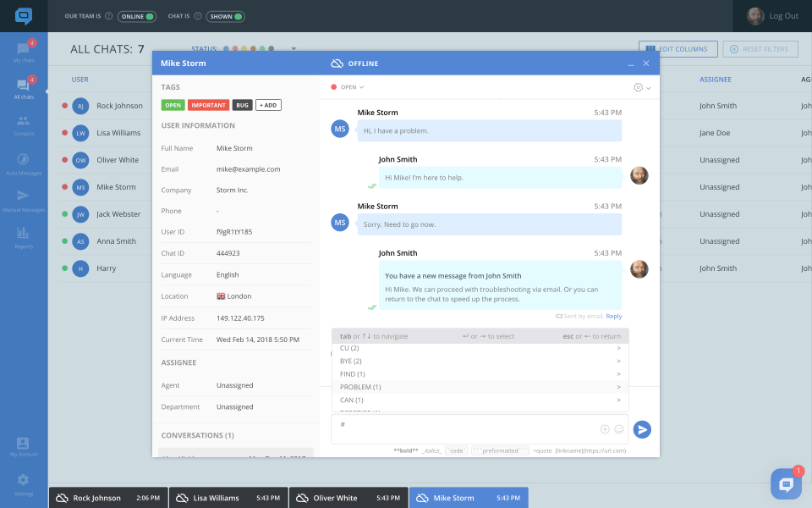812x508 pixels.
Task: Open Auto Messages in the sidebar
Action: point(24,164)
